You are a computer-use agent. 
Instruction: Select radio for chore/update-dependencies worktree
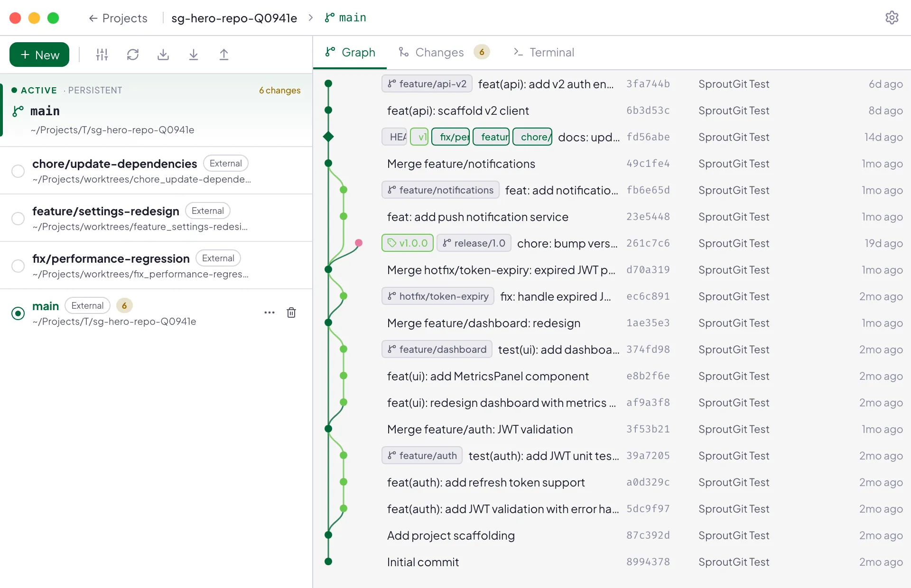(18, 171)
